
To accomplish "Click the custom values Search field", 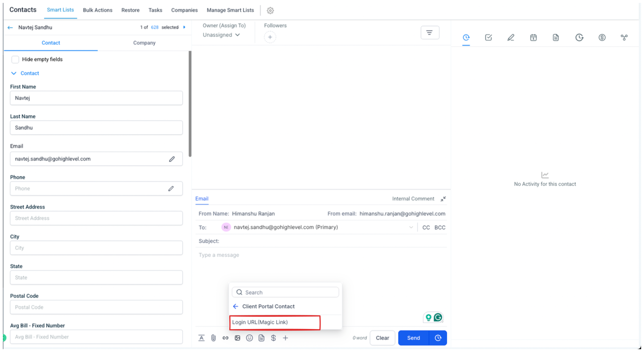I will pos(287,292).
